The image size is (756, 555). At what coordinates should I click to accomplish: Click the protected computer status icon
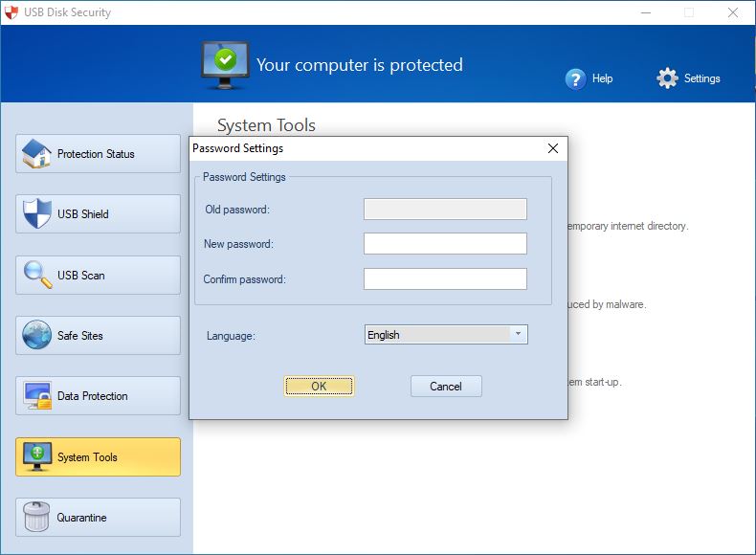[225, 66]
